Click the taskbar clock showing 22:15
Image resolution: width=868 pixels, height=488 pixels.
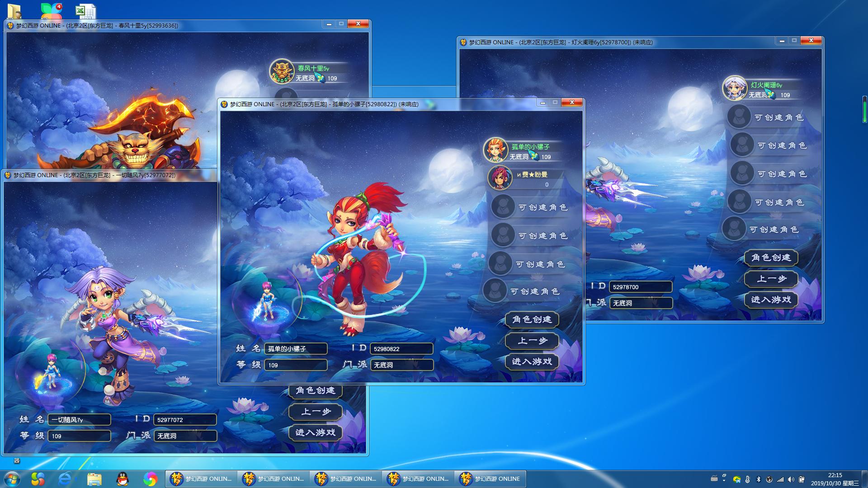pos(835,479)
